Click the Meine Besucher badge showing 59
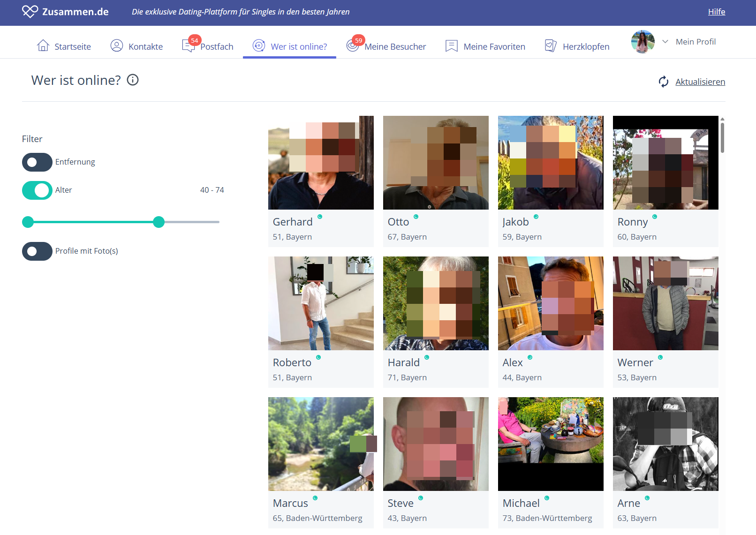Image resolution: width=756 pixels, height=535 pixels. 359,40
